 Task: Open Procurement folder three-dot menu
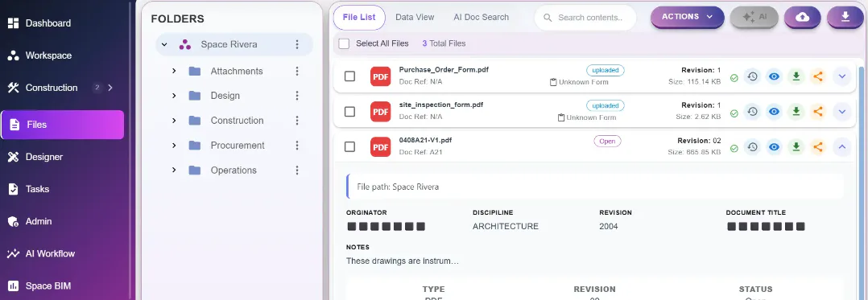pos(297,146)
